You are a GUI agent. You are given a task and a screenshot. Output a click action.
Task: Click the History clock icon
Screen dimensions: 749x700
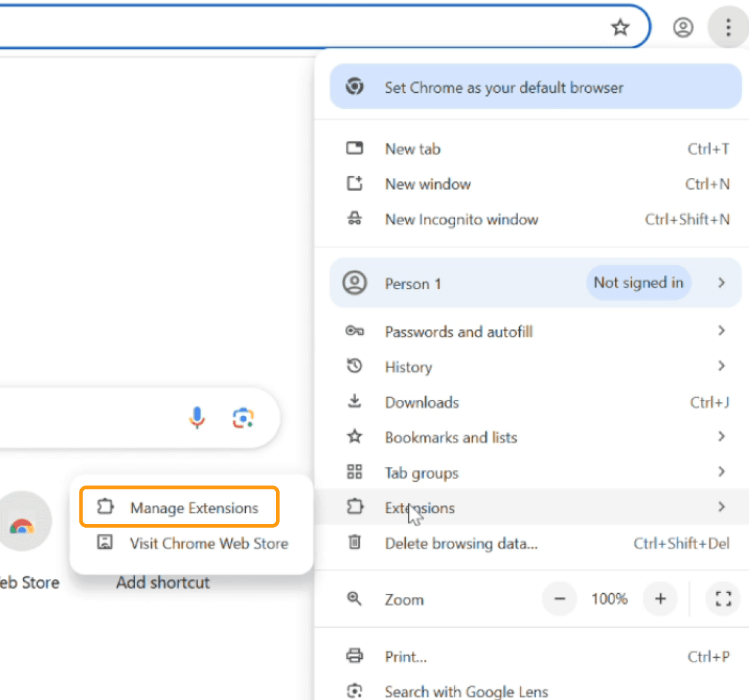(x=355, y=366)
